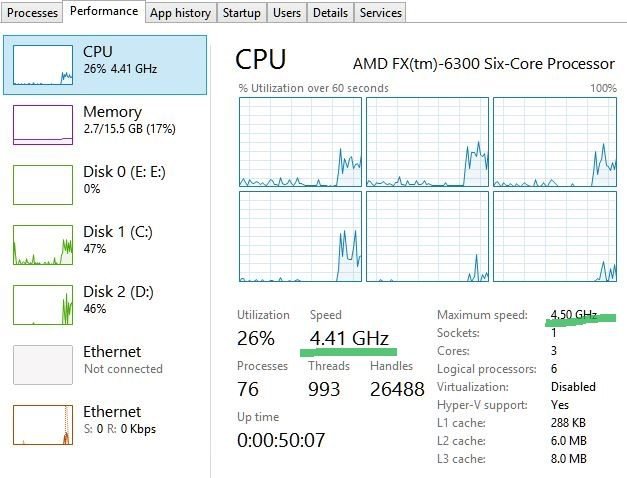Click the Performance tab

point(104,12)
